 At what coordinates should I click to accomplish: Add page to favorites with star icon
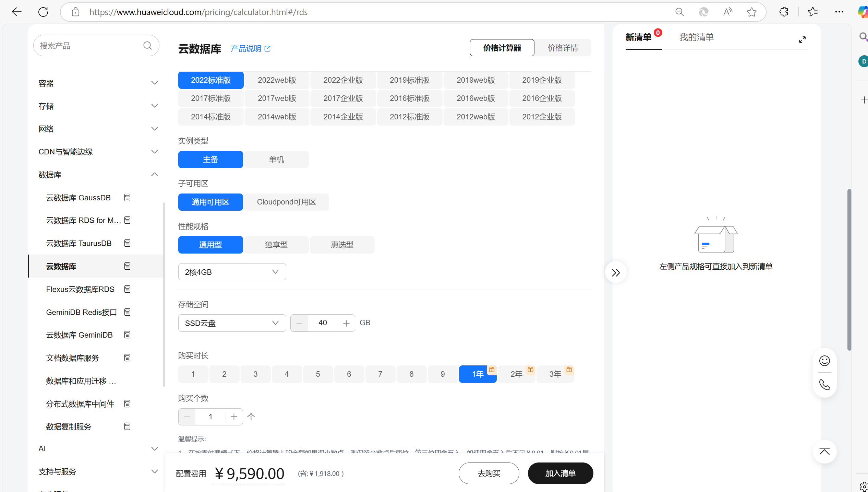pyautogui.click(x=751, y=12)
